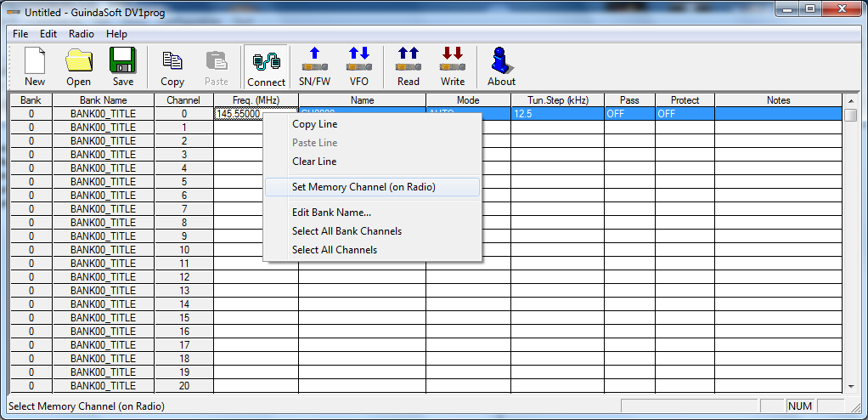Click the Freq. (MHz) column header
The image size is (868, 420).
click(x=256, y=100)
